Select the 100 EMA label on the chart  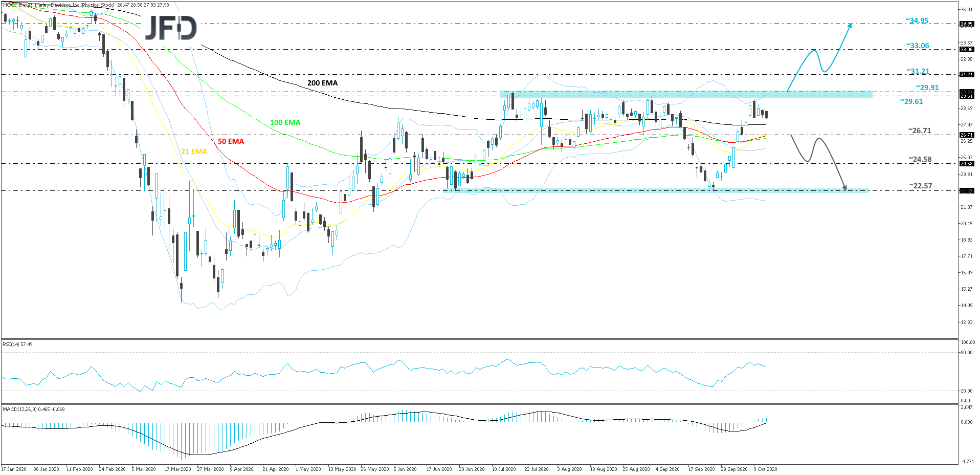point(284,122)
